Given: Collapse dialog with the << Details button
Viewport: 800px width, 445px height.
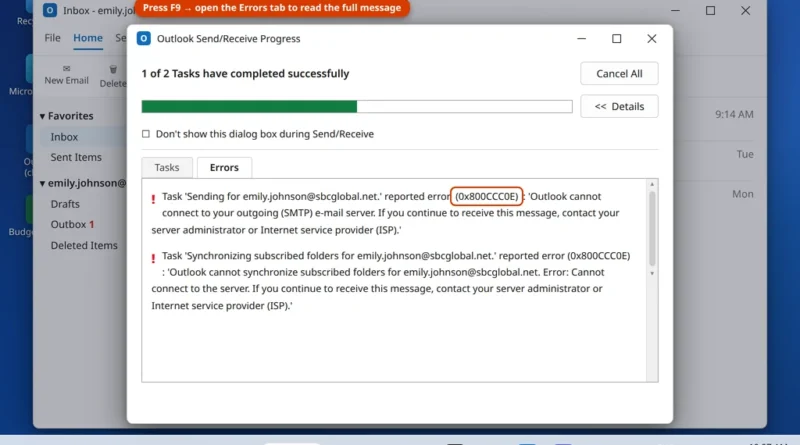Looking at the screenshot, I should point(619,106).
